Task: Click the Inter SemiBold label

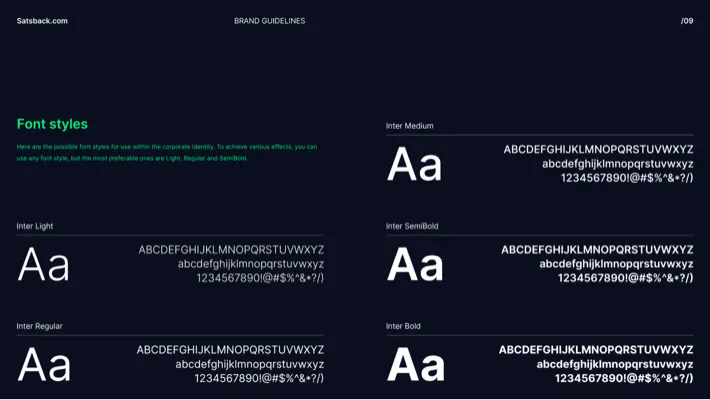Action: point(412,226)
